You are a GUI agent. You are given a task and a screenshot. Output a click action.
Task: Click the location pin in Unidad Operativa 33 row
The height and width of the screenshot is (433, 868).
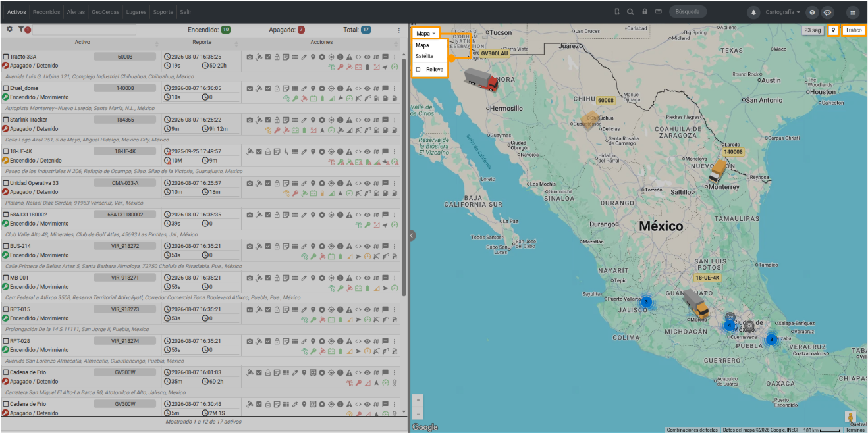click(x=313, y=183)
